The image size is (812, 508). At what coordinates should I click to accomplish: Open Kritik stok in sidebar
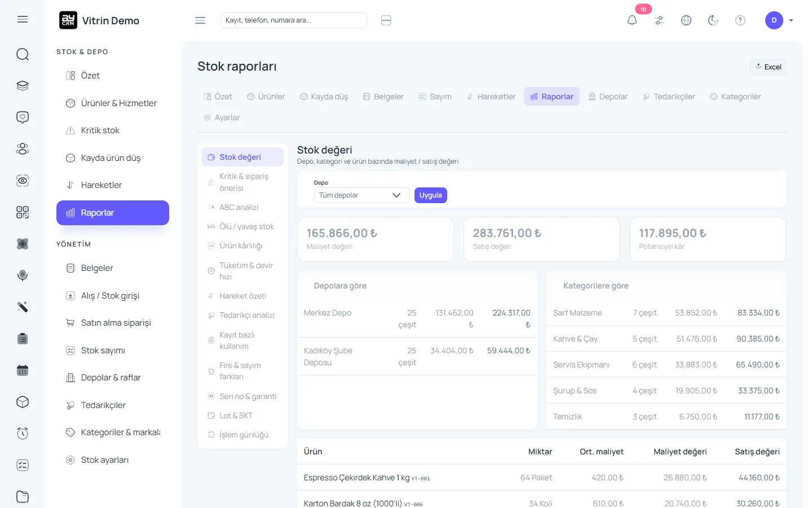(113, 130)
